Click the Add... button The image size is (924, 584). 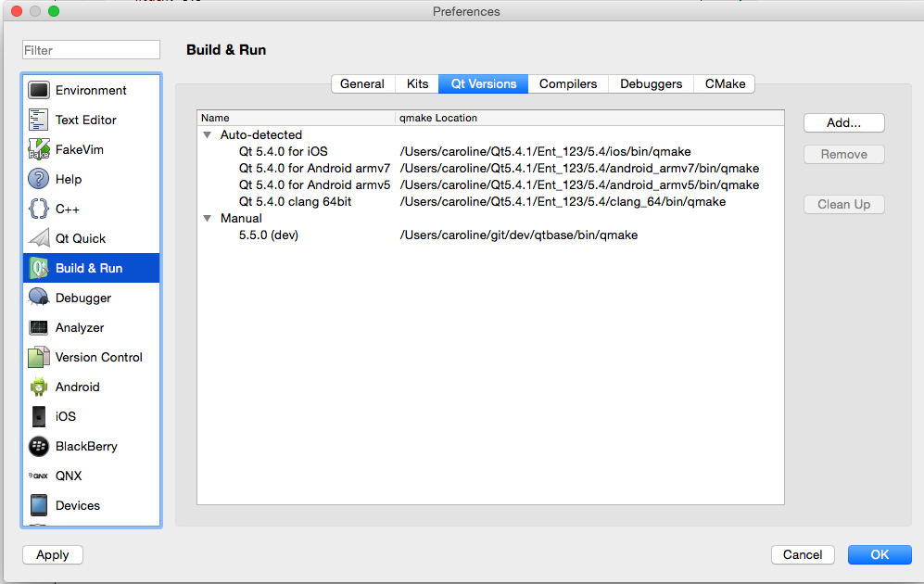(x=843, y=122)
